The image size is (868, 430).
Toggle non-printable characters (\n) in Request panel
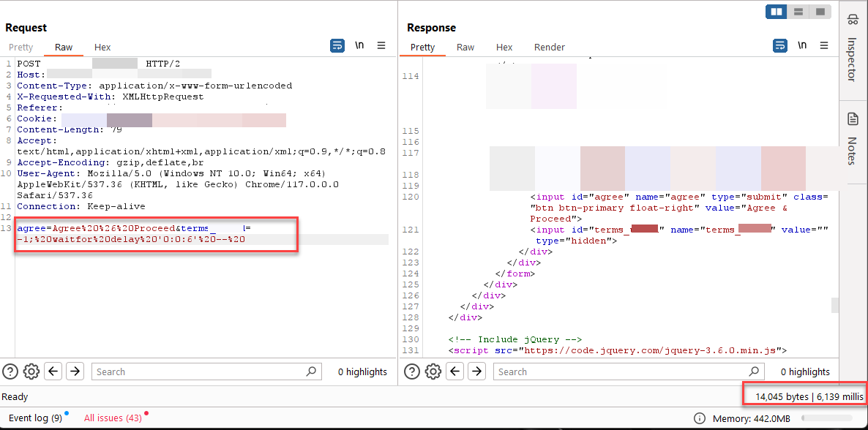(x=359, y=46)
